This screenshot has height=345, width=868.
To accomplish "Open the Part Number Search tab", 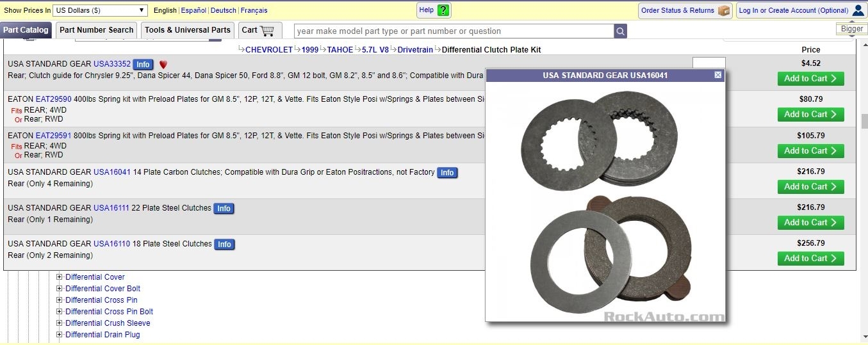I will 96,30.
